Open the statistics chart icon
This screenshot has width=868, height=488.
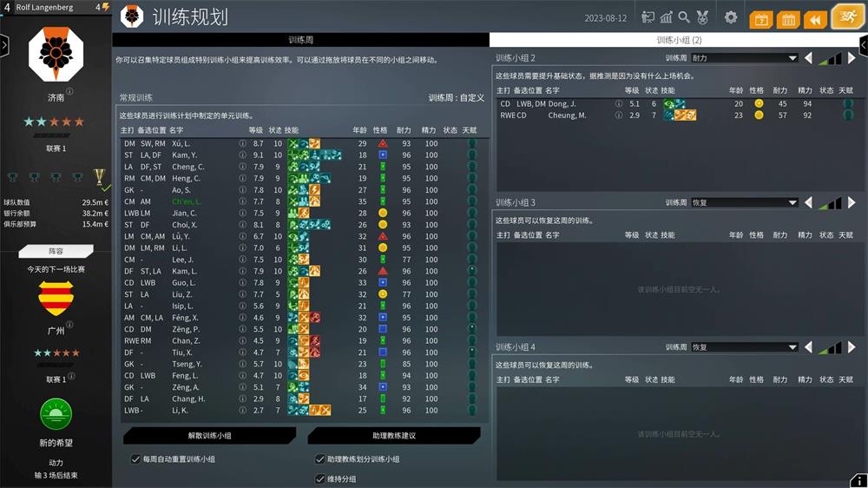coord(667,17)
